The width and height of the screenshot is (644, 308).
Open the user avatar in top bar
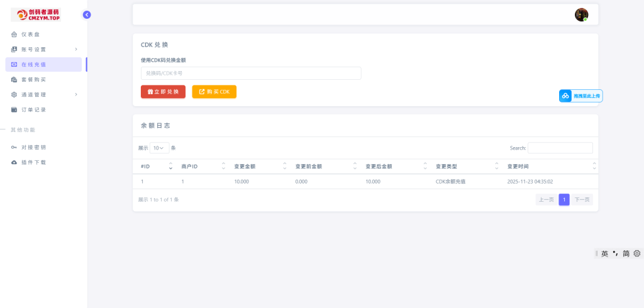[x=581, y=14]
